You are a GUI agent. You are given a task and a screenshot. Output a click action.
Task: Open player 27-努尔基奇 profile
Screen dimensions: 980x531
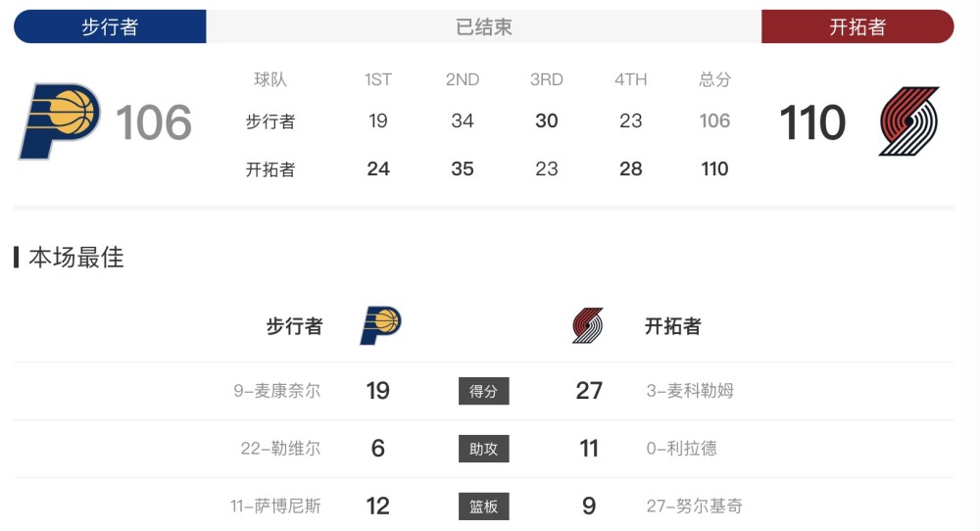point(695,506)
